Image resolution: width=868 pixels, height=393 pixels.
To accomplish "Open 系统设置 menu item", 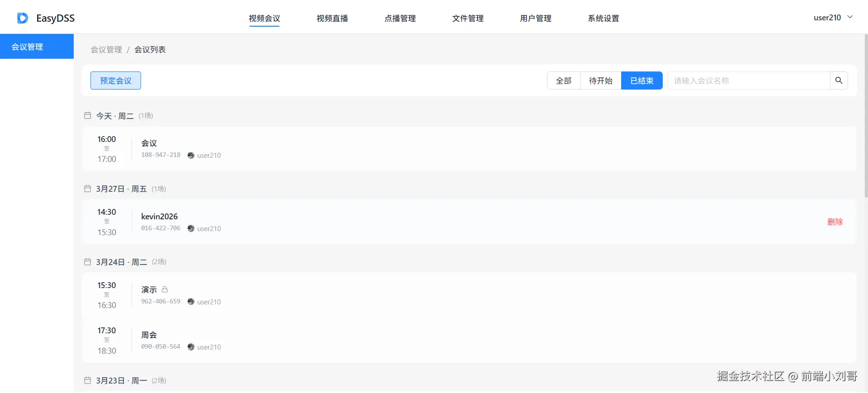I will click(x=604, y=19).
